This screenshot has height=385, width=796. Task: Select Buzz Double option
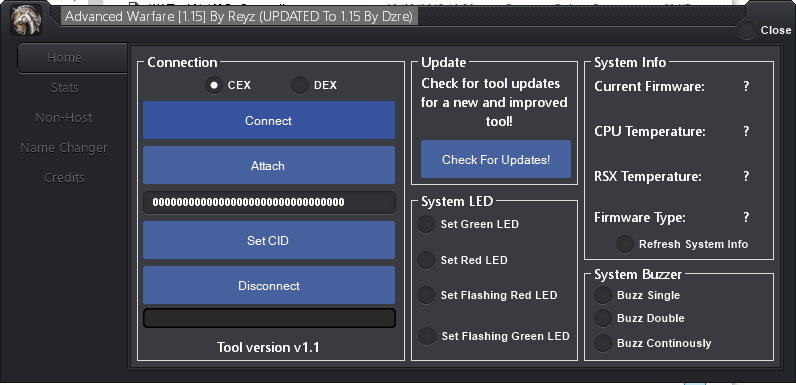[x=603, y=318]
